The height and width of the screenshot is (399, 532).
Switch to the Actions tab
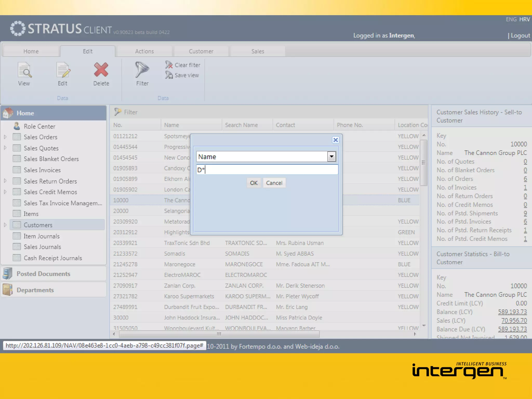144,51
